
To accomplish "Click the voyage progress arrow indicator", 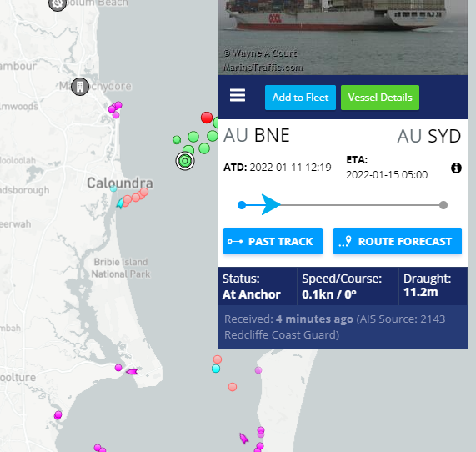I will click(270, 205).
